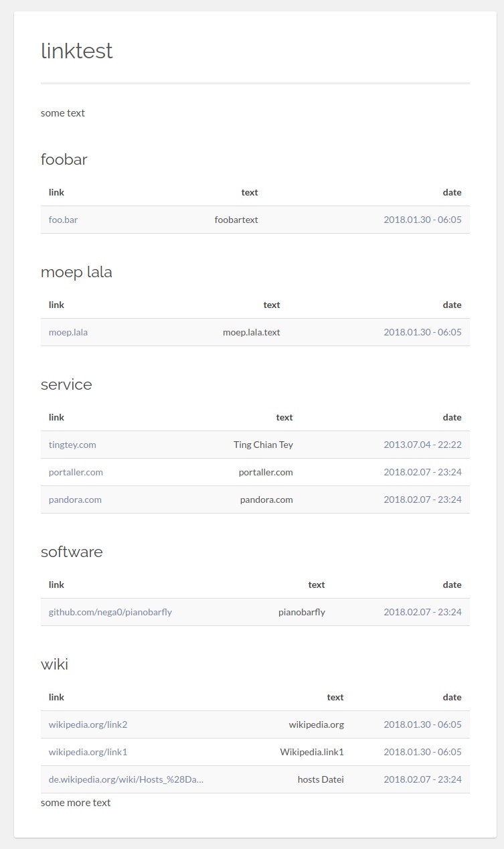504x849 pixels.
Task: Click the portaller.com link
Action: (76, 472)
